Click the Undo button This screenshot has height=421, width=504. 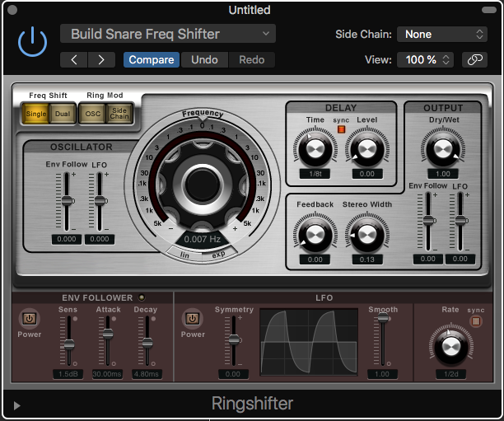(204, 60)
